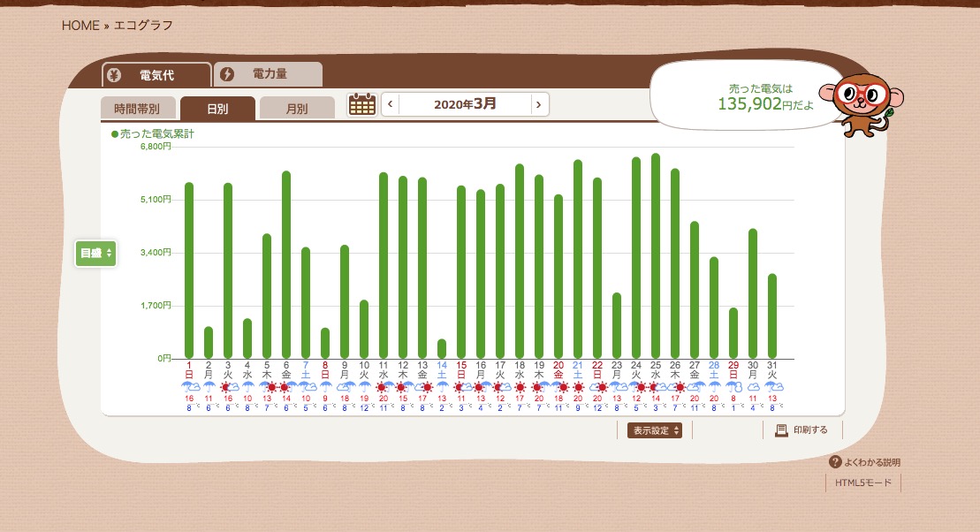This screenshot has width=980, height=532.
Task: Click date label 20 金 on axis
Action: (558, 369)
